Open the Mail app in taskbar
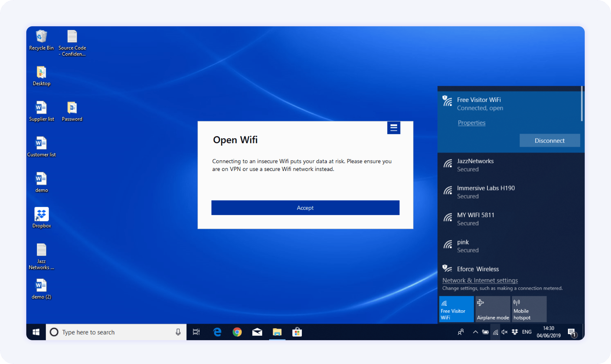Image resolution: width=611 pixels, height=364 pixels. 257,332
